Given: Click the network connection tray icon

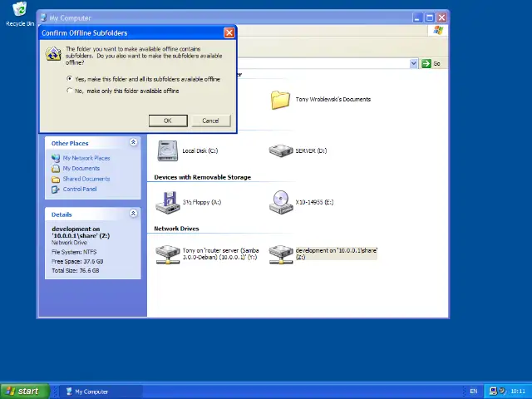Looking at the screenshot, I should (493, 392).
